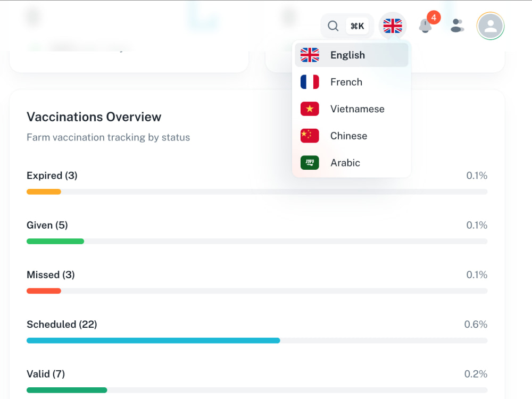The height and width of the screenshot is (399, 532).
Task: Click the 'Missed (3)' label
Action: (51, 275)
